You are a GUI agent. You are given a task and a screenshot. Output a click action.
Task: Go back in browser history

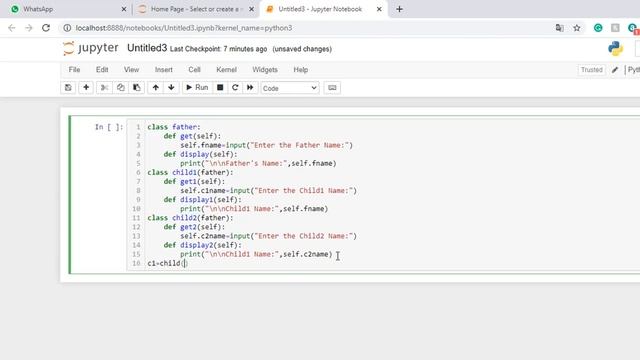point(12,28)
